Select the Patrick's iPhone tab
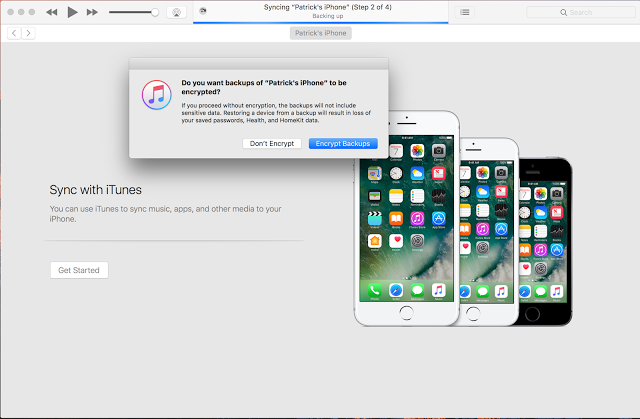 click(321, 33)
